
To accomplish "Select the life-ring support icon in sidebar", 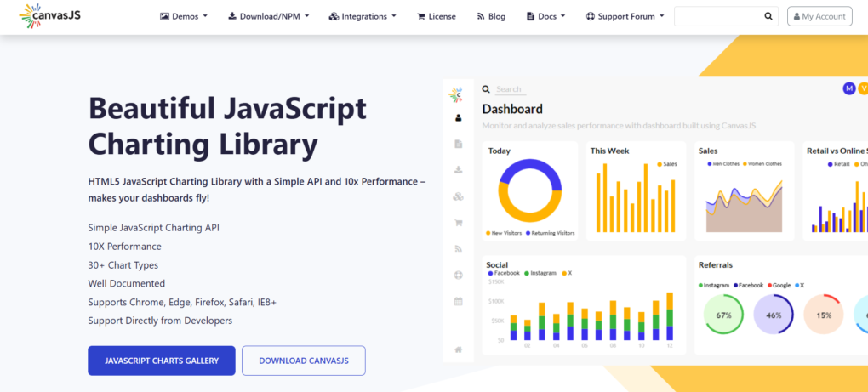I will click(458, 275).
